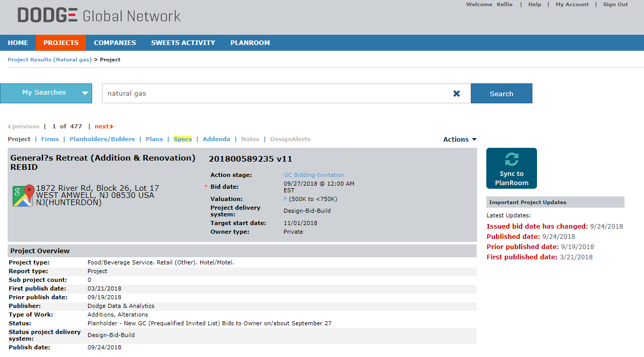Clear the search box using the X icon
644x357 pixels.
coord(456,93)
